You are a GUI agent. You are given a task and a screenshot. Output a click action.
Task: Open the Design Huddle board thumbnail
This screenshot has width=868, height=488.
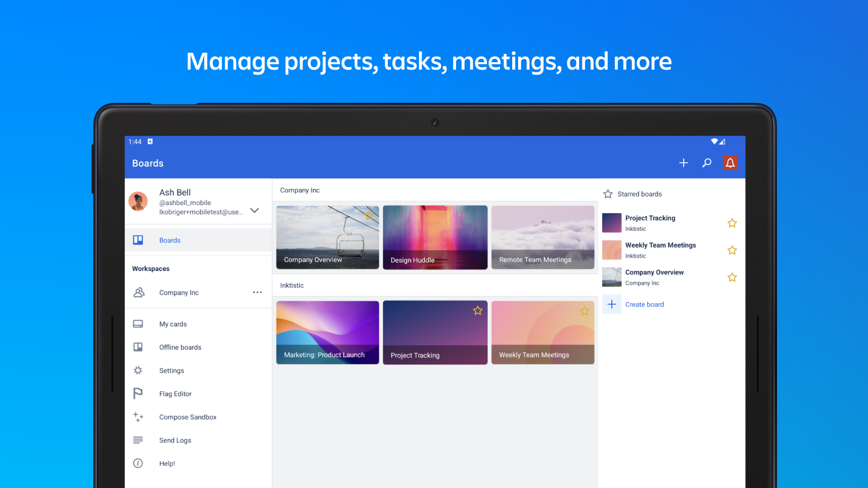[435, 237]
